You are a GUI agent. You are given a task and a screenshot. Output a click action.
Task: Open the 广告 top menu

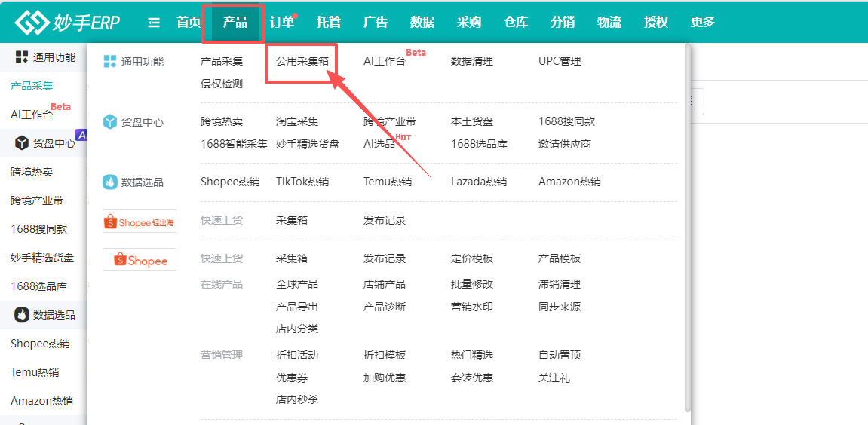click(376, 22)
